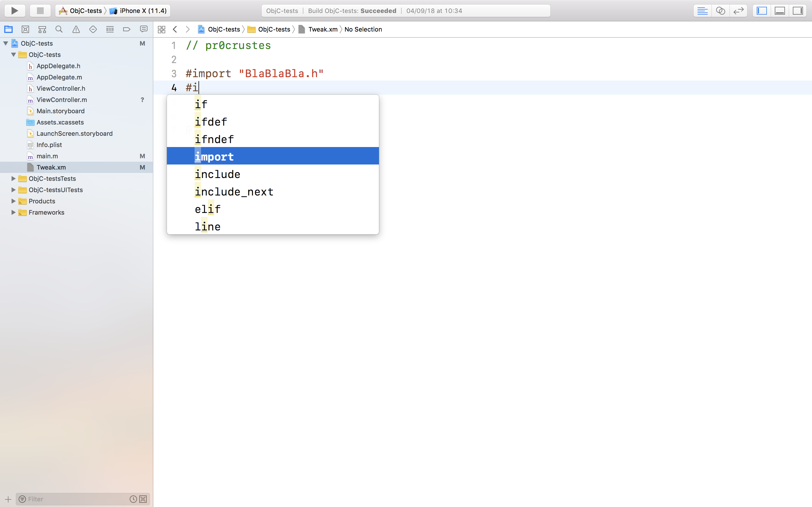Screen dimensions: 812x507
Task: Open ViewController.m in navigator
Action: (x=62, y=100)
